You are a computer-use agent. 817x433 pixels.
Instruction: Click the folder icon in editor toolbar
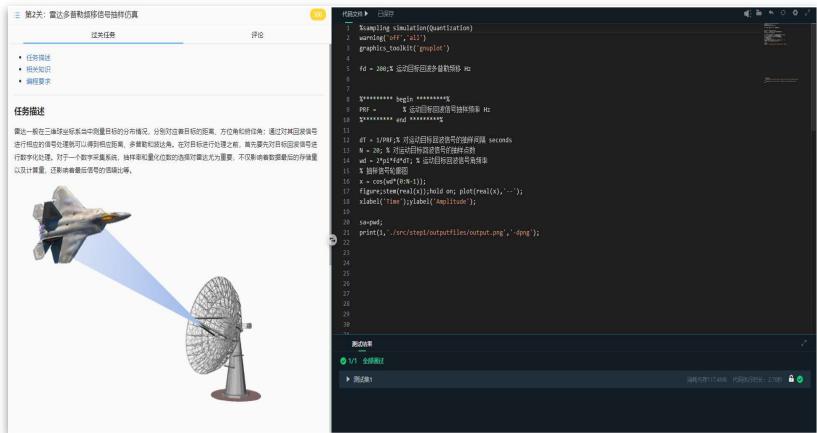coord(760,12)
